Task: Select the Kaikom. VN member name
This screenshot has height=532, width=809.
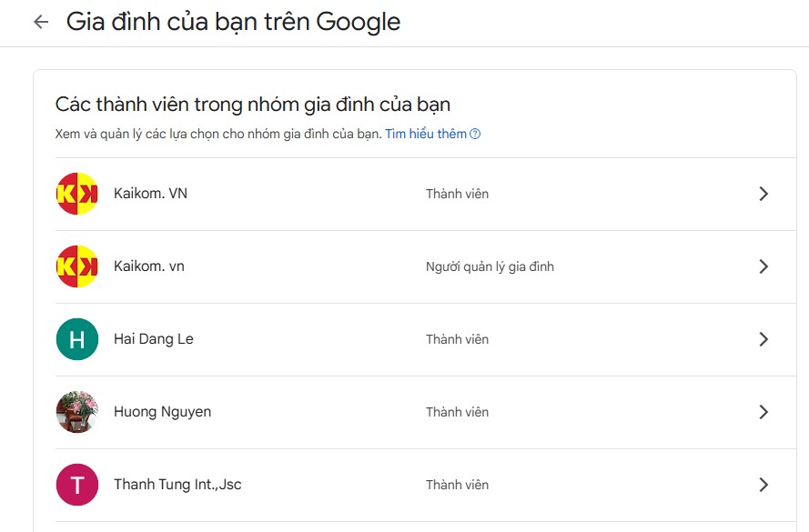Action: click(150, 194)
